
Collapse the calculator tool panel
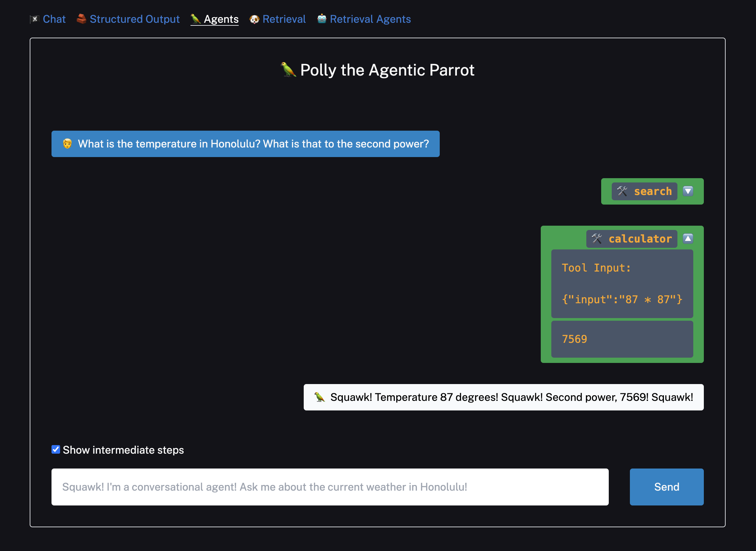[x=689, y=238]
